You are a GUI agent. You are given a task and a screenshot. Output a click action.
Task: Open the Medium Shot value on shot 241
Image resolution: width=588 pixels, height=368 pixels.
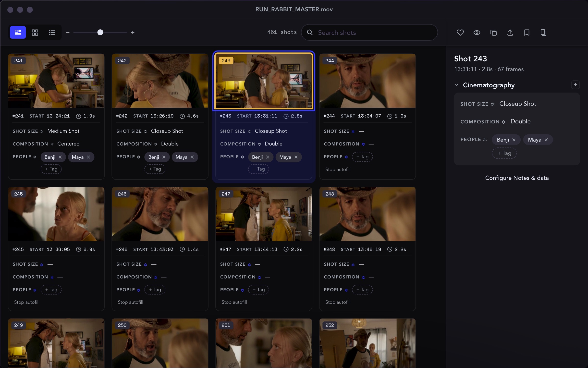click(63, 131)
